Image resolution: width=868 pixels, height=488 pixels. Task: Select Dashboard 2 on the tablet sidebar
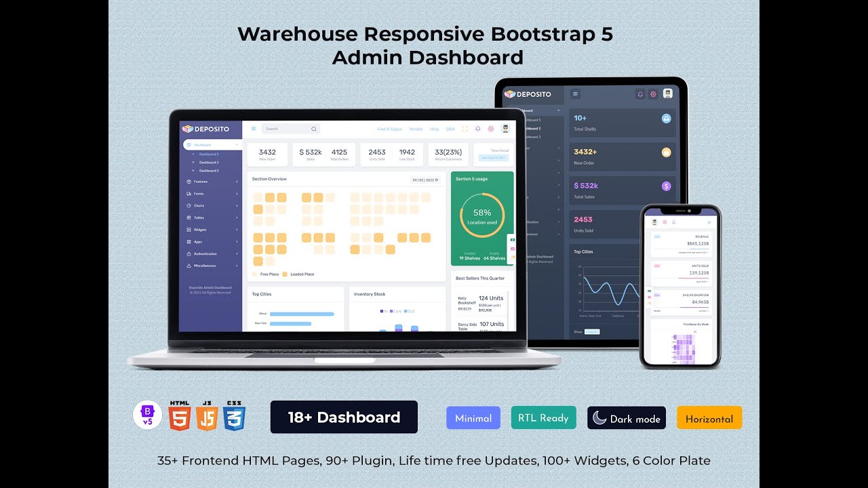(532, 128)
